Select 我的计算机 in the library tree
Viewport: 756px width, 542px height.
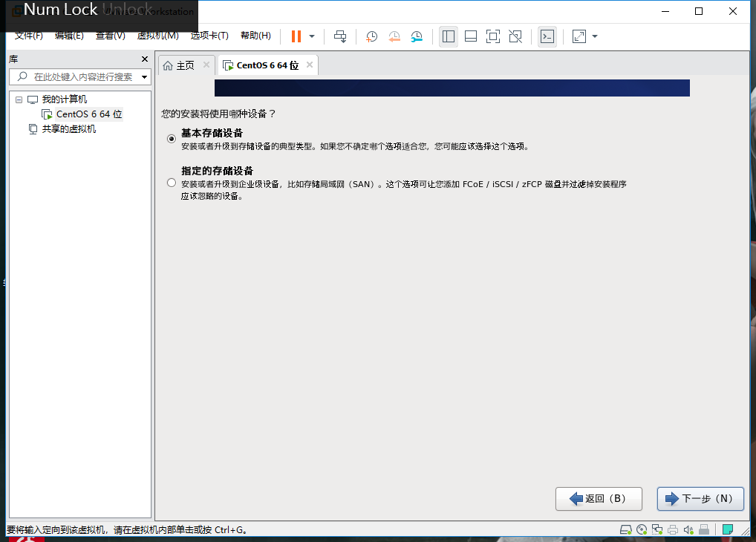pyautogui.click(x=64, y=99)
